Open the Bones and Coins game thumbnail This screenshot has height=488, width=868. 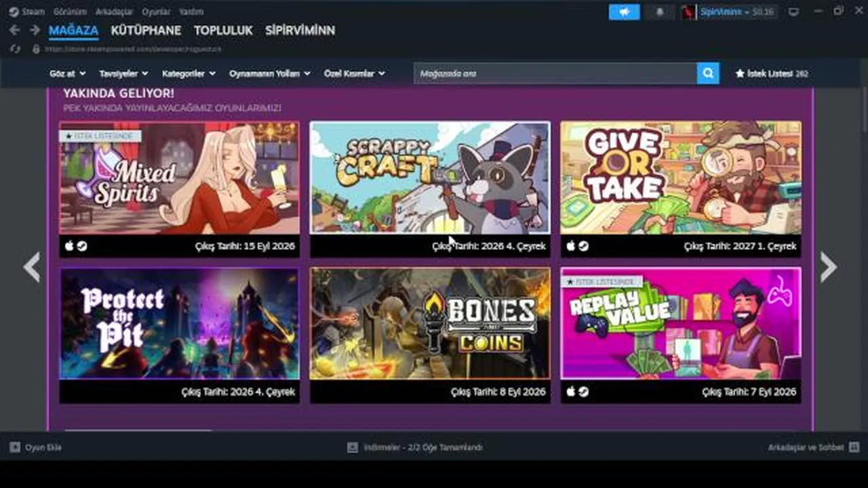[430, 323]
